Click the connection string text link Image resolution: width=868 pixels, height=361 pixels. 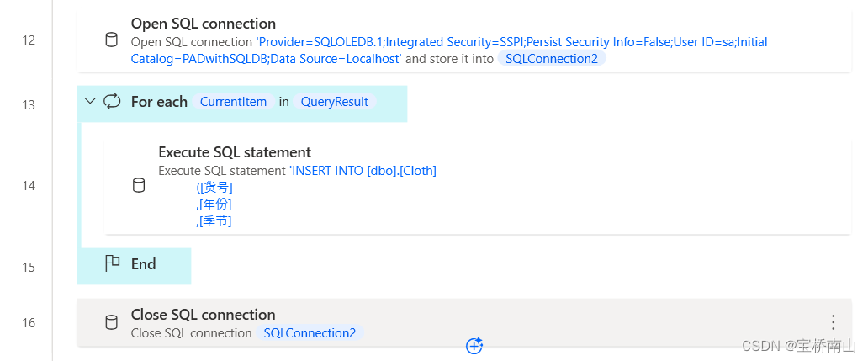coord(448,42)
